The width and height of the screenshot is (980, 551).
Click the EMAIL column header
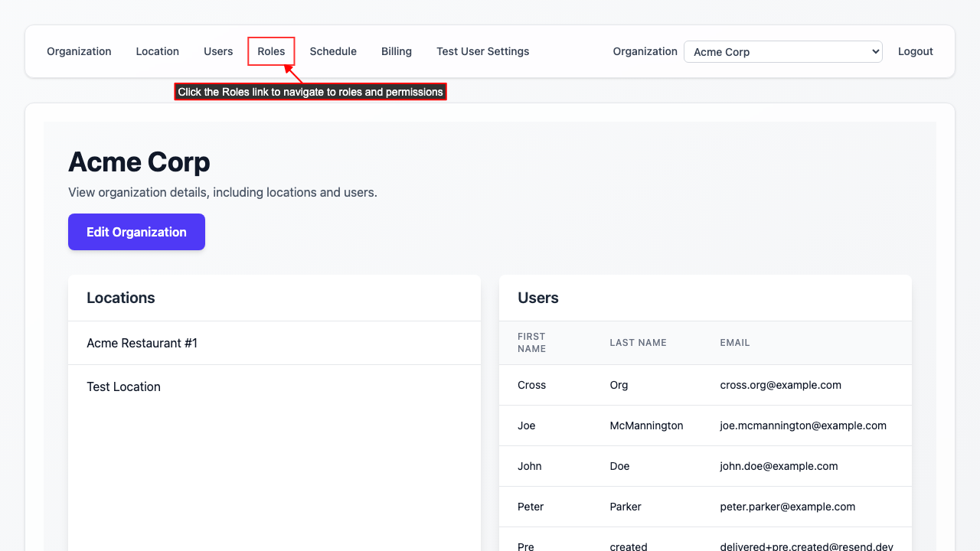pos(734,342)
